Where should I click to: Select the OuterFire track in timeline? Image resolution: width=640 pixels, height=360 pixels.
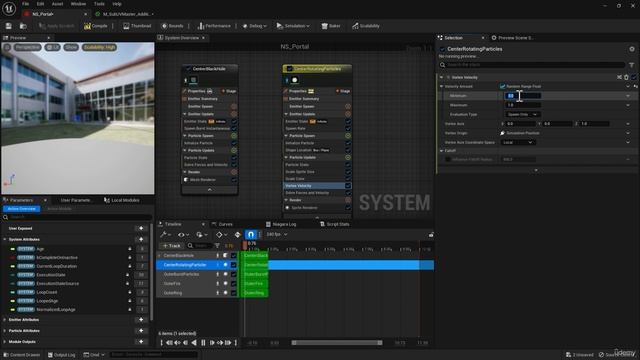[x=172, y=284]
